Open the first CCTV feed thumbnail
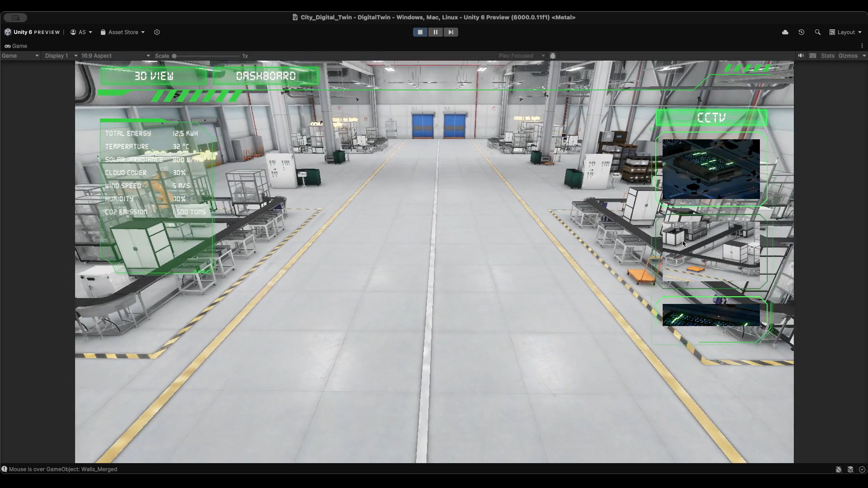 [711, 169]
